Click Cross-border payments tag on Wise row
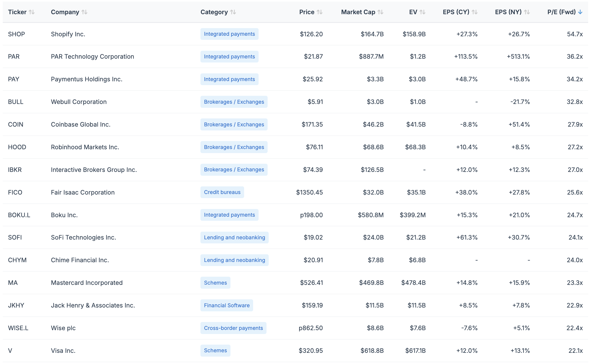 click(x=233, y=328)
